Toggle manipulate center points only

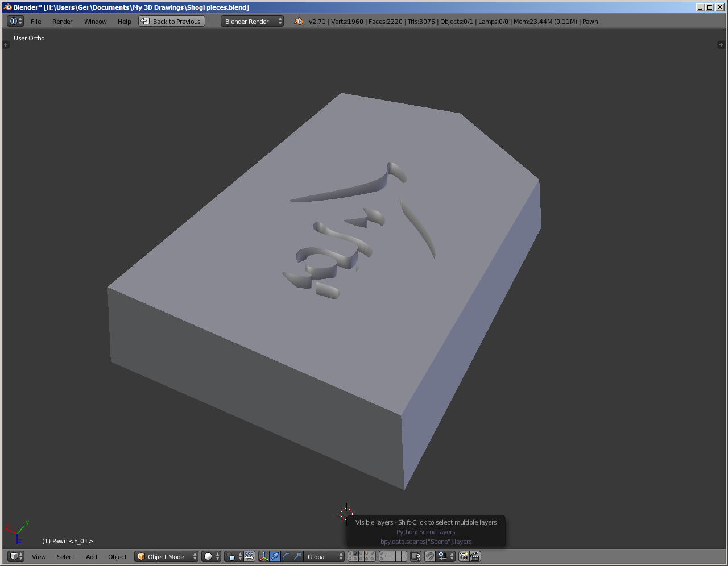point(249,556)
